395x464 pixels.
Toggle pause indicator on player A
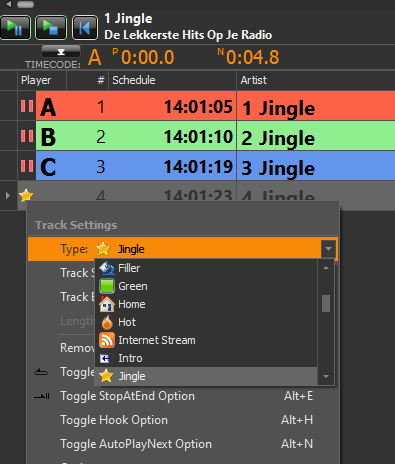tap(27, 106)
